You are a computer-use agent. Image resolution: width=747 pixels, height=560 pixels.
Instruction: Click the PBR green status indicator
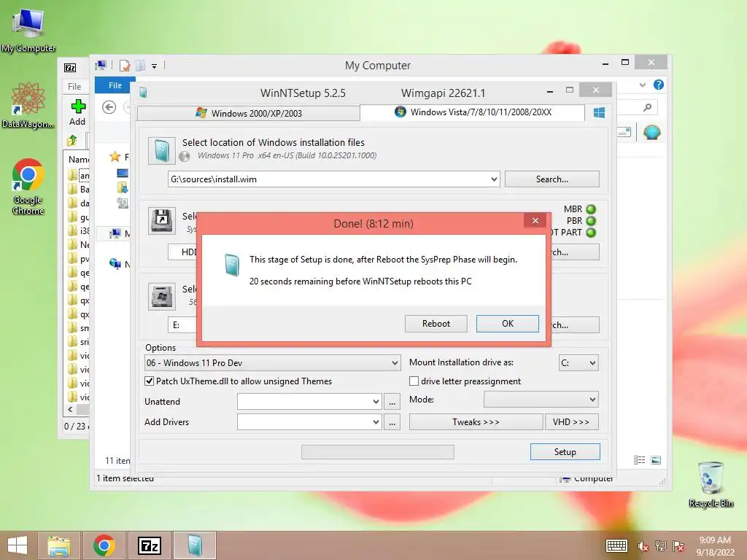tap(591, 221)
